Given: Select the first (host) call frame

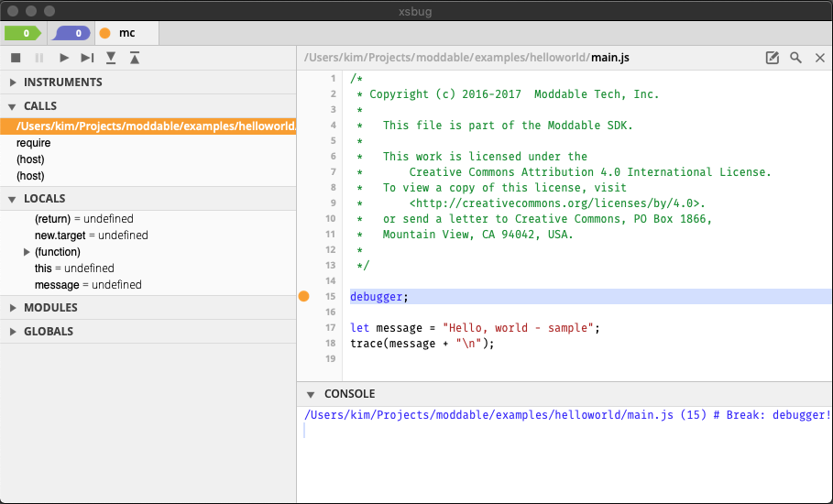Looking at the screenshot, I should pos(148,159).
